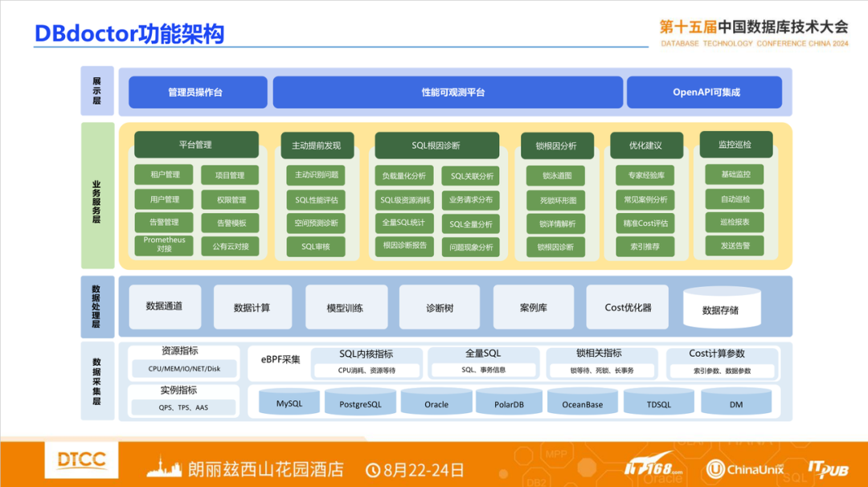The width and height of the screenshot is (868, 487).
Task: Click the DTCC logo in footer
Action: click(81, 460)
